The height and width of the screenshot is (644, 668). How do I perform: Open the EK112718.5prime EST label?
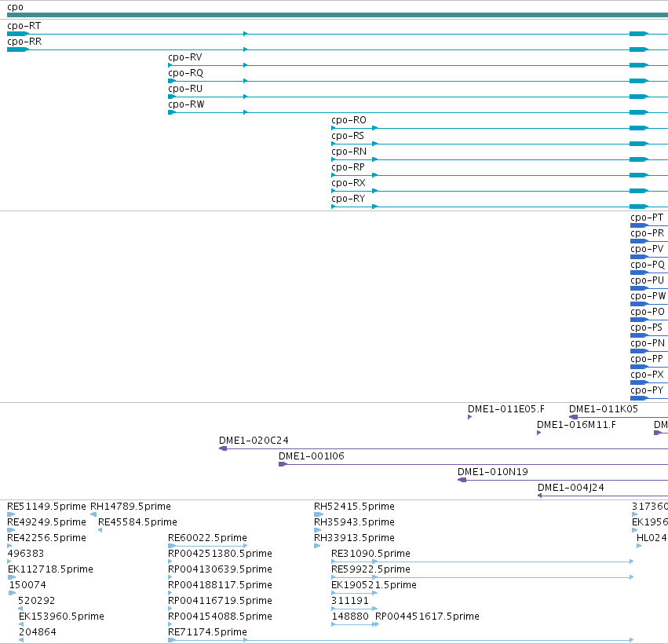point(50,570)
